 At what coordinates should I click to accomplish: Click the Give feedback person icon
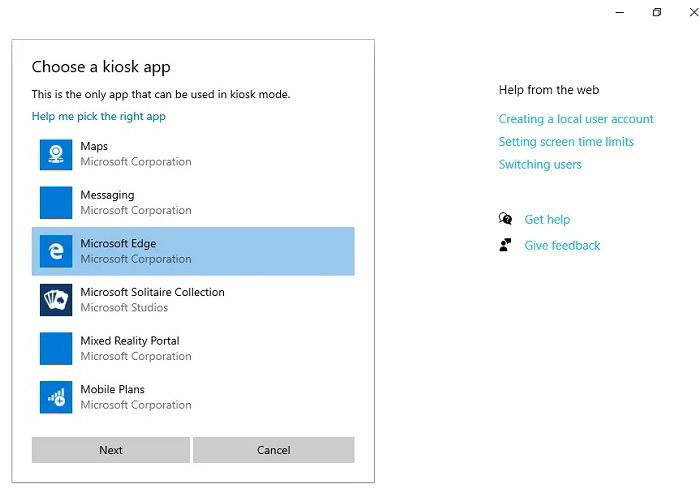point(505,245)
